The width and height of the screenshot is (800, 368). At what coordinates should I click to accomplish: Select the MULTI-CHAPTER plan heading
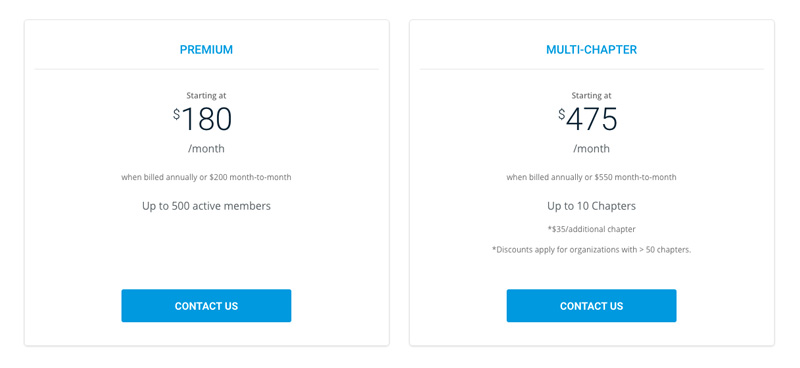pyautogui.click(x=591, y=50)
